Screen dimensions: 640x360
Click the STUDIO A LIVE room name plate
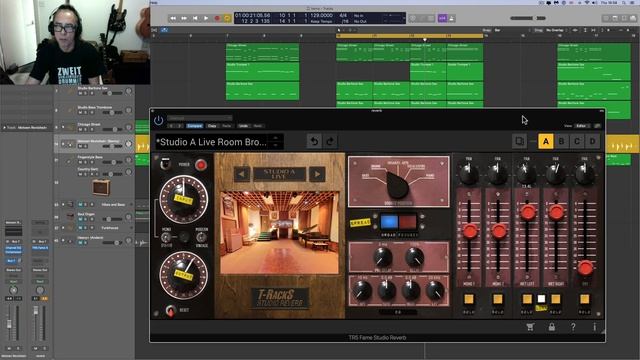[280, 174]
